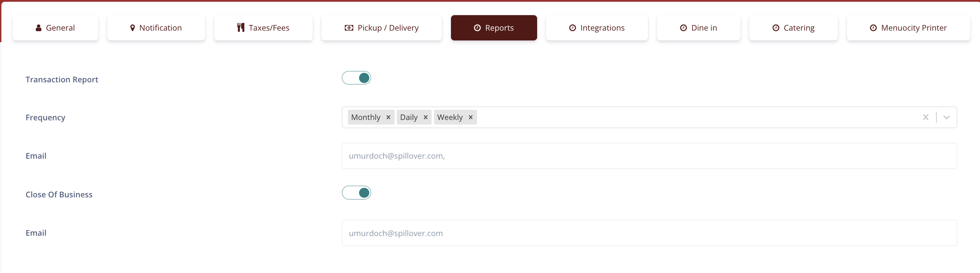
Task: Click the money icon on Pickup / Delivery tab
Action: point(349,28)
